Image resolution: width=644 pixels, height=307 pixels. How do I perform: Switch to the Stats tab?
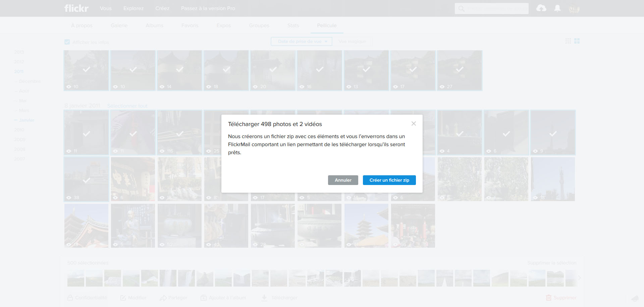click(x=293, y=25)
